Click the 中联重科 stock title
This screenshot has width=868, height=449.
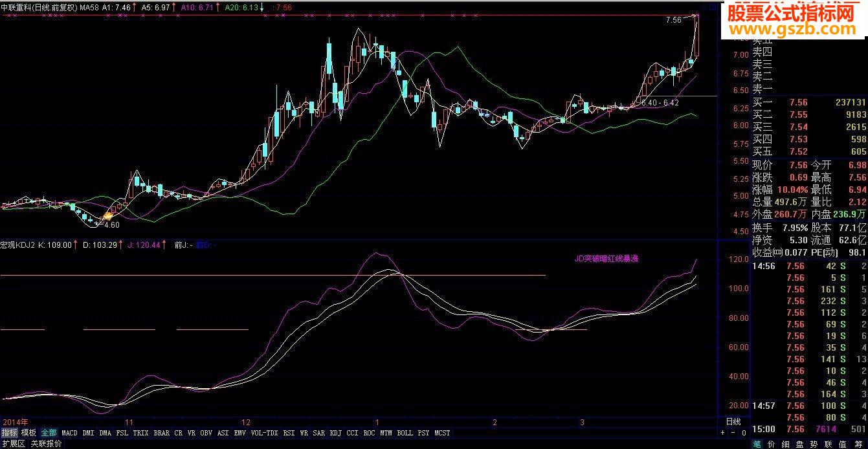coord(17,8)
